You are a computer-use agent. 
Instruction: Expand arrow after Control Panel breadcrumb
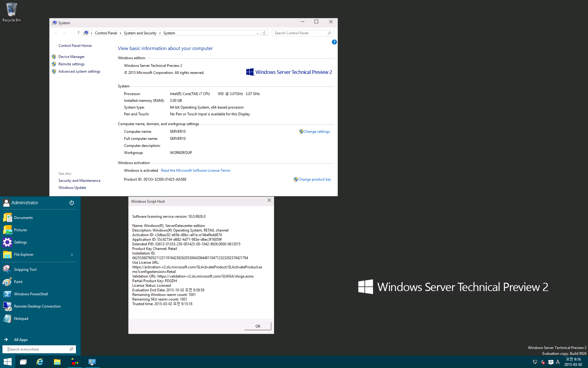[x=121, y=33]
